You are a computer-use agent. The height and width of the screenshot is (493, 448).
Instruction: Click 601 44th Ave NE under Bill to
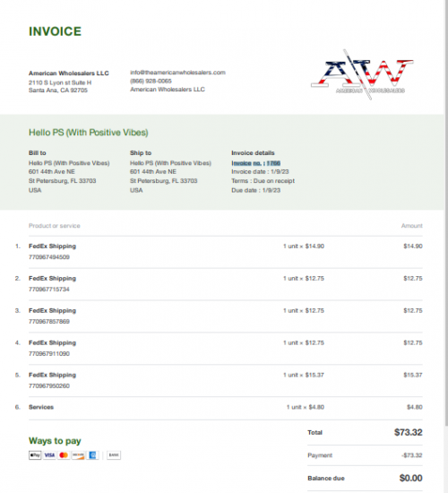pos(52,171)
